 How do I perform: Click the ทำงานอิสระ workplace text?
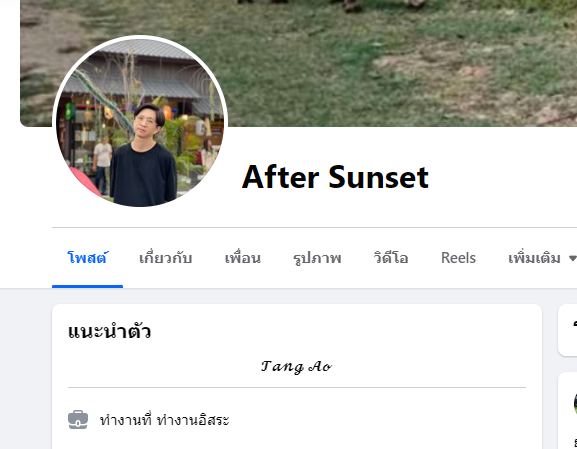pyautogui.click(x=193, y=420)
